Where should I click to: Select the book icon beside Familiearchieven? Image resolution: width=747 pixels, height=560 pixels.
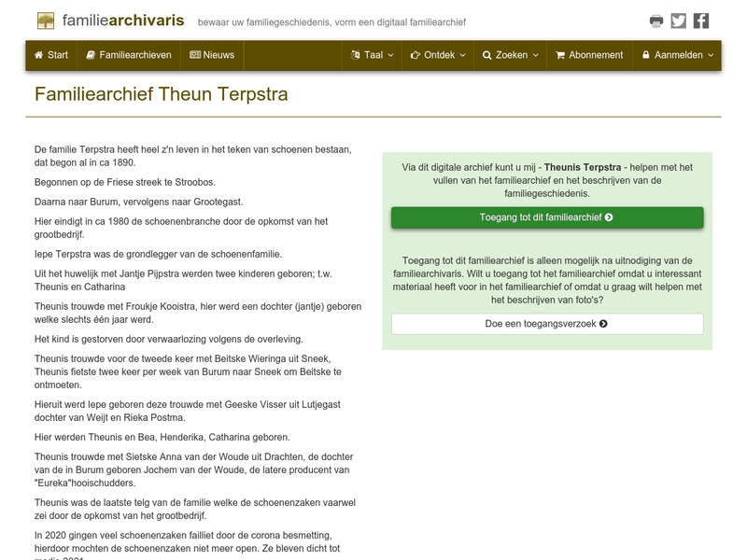89,55
